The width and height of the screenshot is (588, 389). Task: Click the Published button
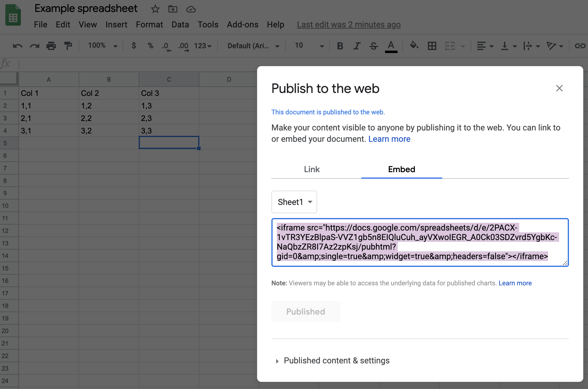306,312
